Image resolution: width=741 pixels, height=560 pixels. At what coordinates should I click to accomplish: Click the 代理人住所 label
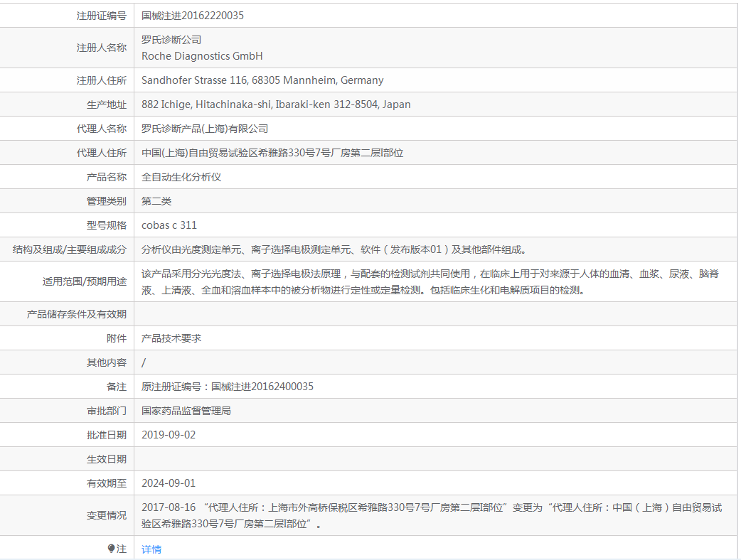pyautogui.click(x=102, y=153)
